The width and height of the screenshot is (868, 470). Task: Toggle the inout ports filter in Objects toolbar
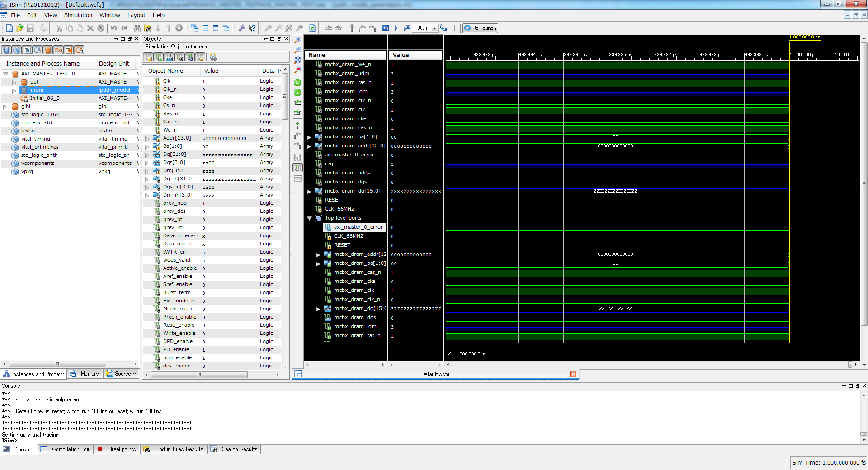pos(169,57)
